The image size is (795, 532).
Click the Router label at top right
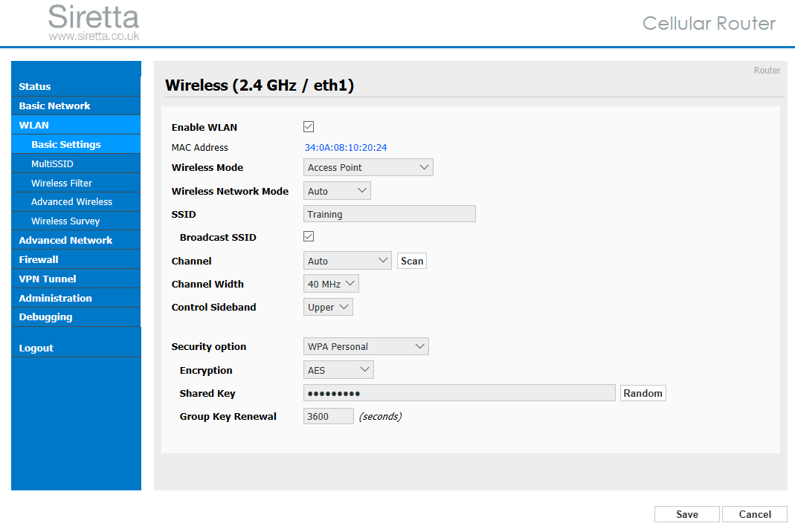click(767, 71)
